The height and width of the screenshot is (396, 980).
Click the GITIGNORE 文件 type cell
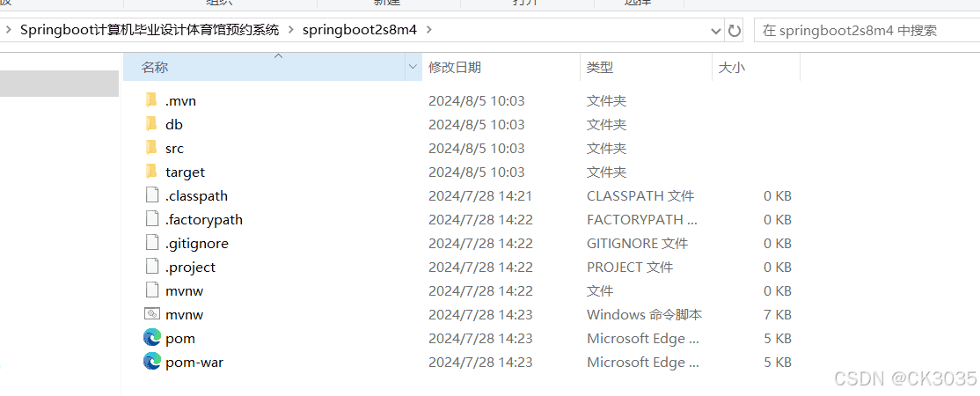click(x=637, y=244)
